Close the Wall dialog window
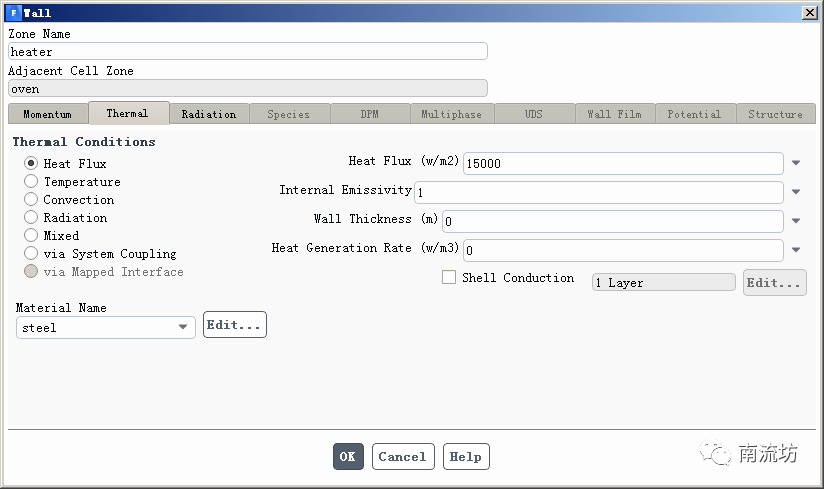 point(808,13)
